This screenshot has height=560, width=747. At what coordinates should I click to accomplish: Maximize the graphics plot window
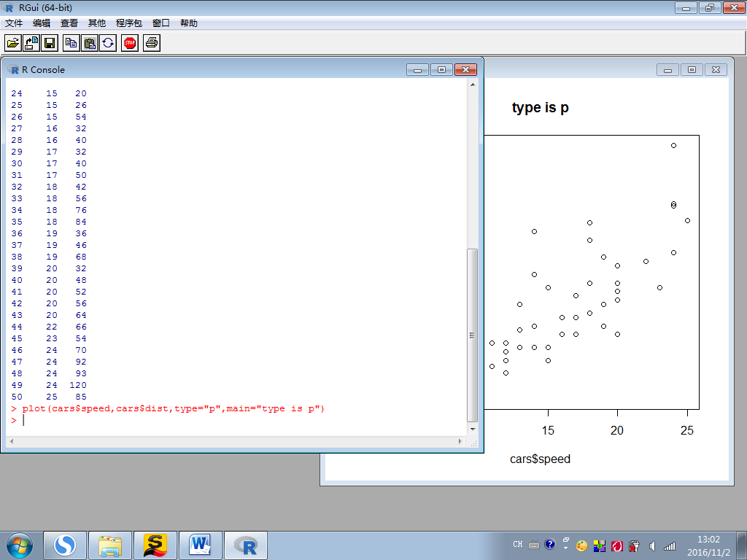(x=692, y=70)
